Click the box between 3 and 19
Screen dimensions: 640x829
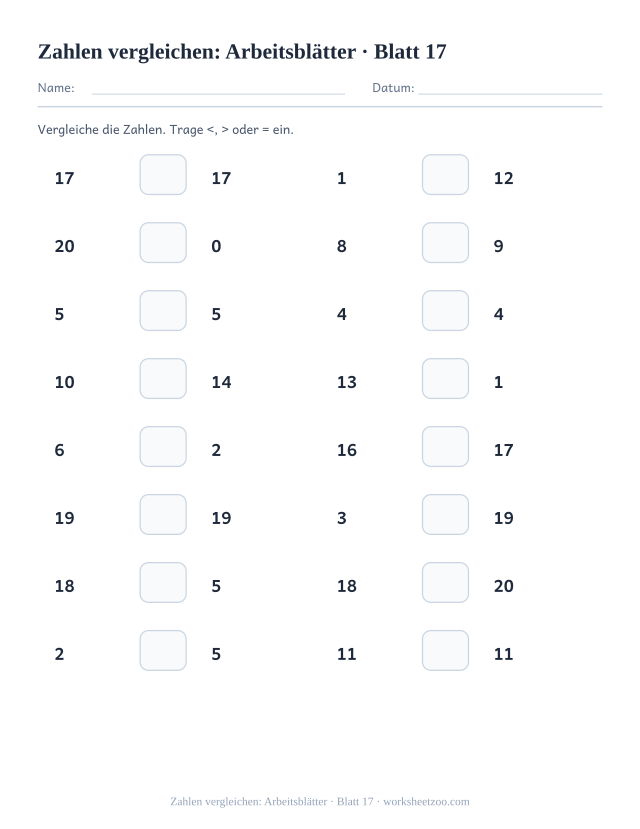coord(445,514)
